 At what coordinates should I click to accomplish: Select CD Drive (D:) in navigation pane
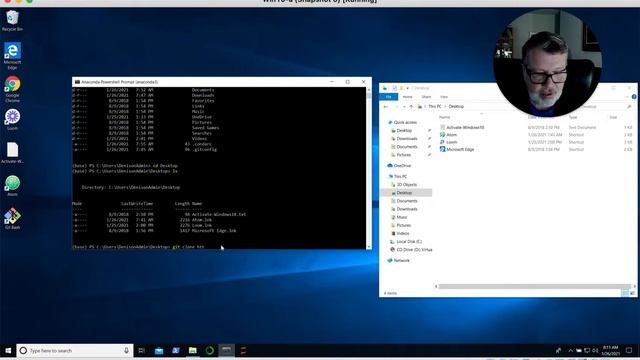click(411, 249)
